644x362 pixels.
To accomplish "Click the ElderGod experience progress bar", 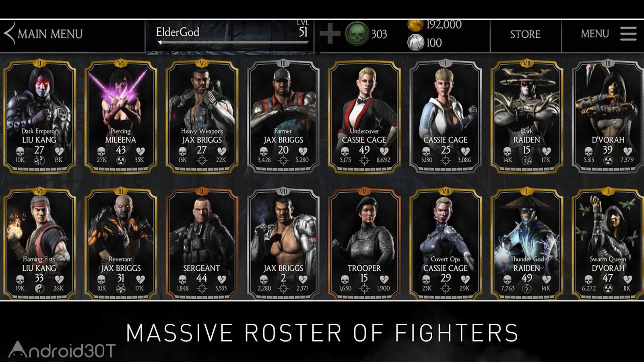I will [x=233, y=42].
